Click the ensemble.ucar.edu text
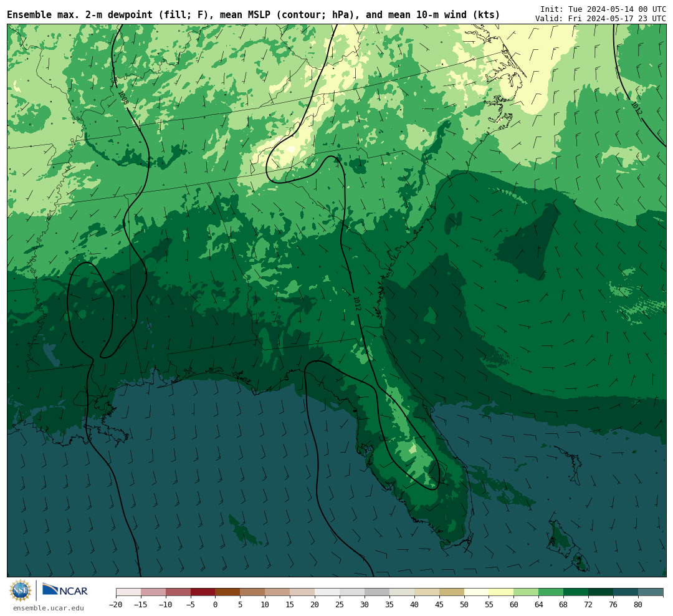Viewport: 673px width, 616px height. tap(49, 608)
